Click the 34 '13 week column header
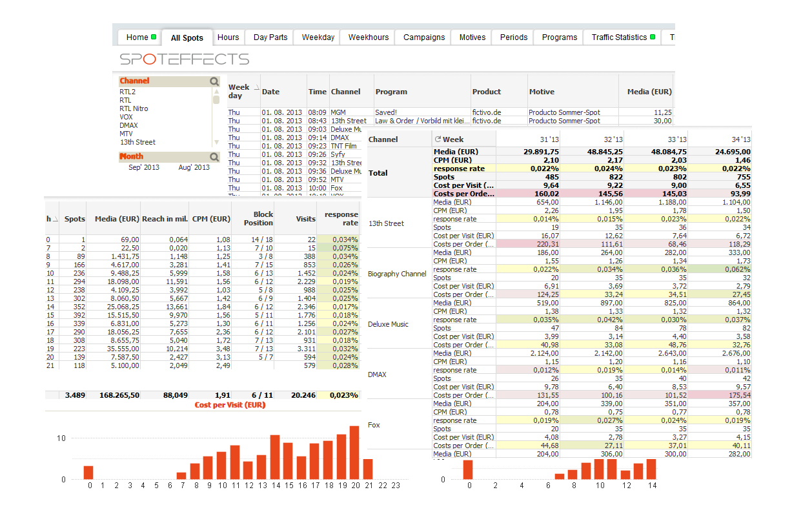This screenshot has width=812, height=523. point(720,139)
